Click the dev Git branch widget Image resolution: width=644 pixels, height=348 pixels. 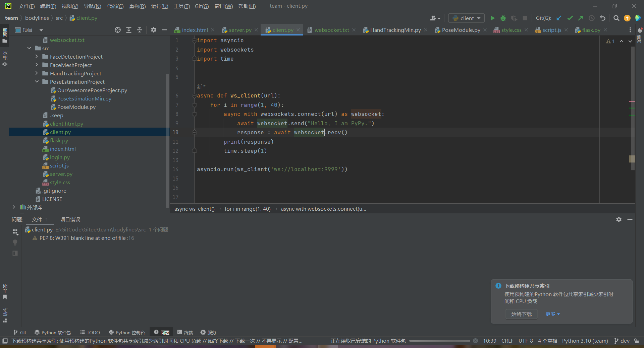(x=622, y=341)
